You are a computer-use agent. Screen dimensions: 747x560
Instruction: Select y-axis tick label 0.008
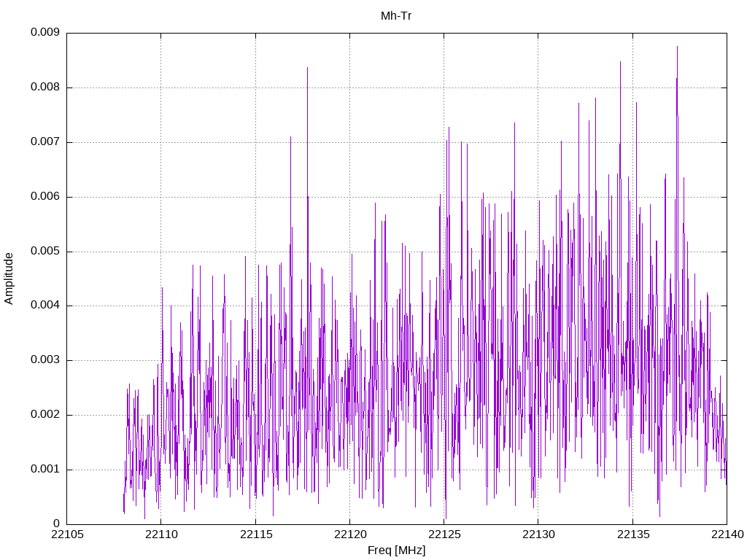45,87
